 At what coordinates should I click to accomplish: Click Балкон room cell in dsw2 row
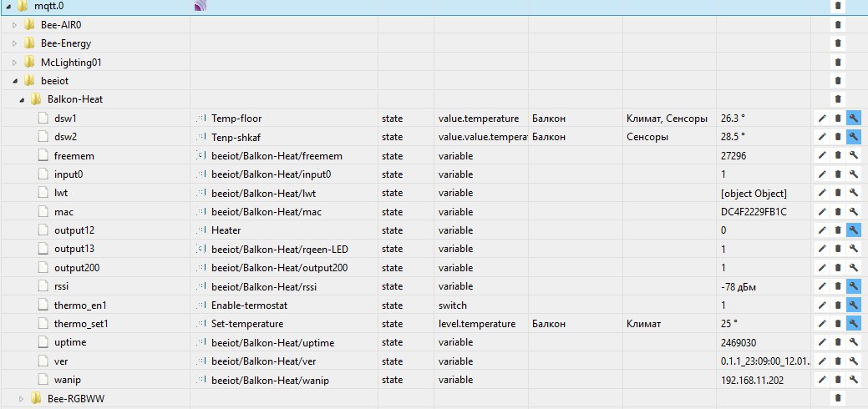click(x=549, y=137)
